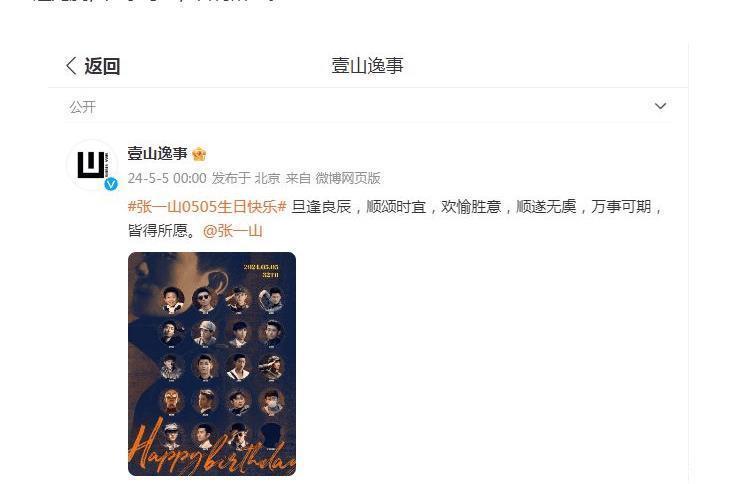Open the 壹山逸事 username link
The image size is (732, 484).
click(157, 153)
